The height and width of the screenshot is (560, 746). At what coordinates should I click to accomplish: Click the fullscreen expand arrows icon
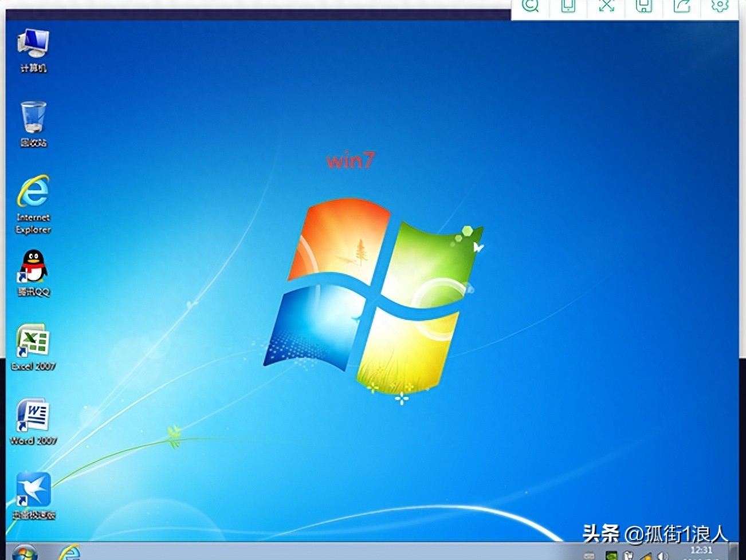(x=606, y=6)
